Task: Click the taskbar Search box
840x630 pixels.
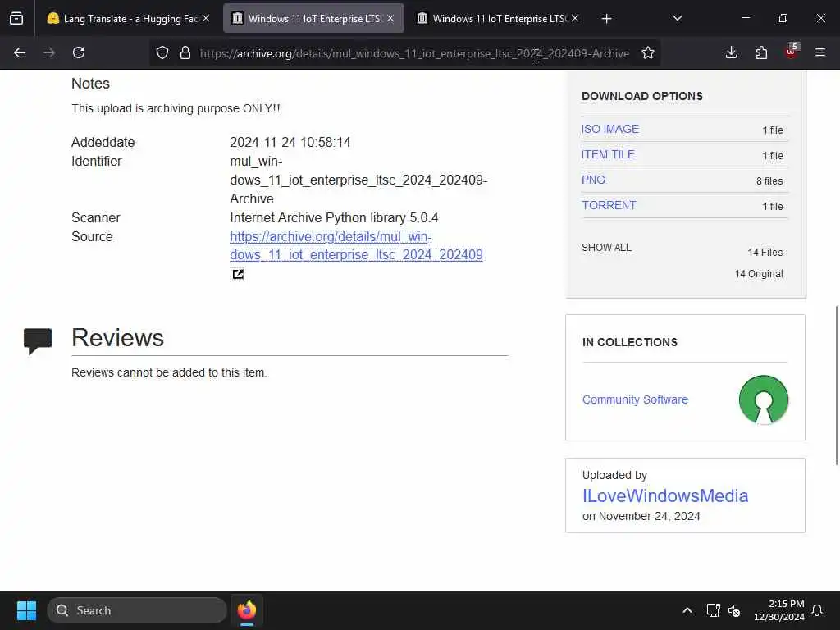Action: click(137, 610)
